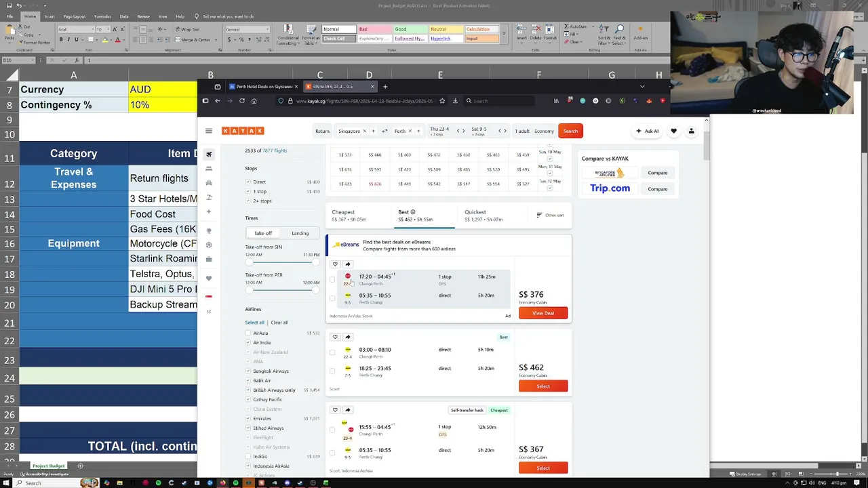The width and height of the screenshot is (868, 488).
Task: Select the Stays bed icon in KAYAK sidebar
Action: click(x=209, y=169)
